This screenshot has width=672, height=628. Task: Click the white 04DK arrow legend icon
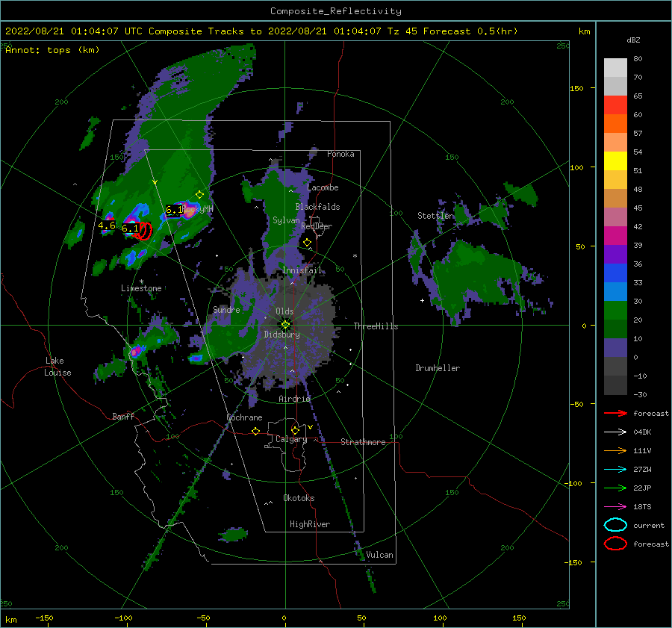tap(615, 432)
